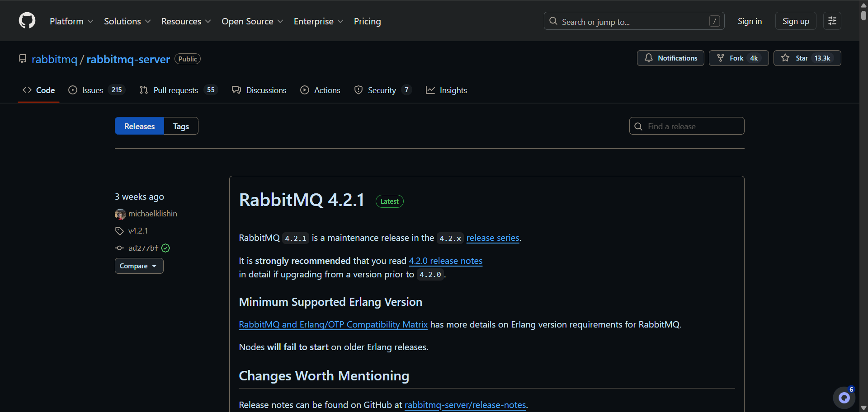Click the Security shield icon

point(359,90)
